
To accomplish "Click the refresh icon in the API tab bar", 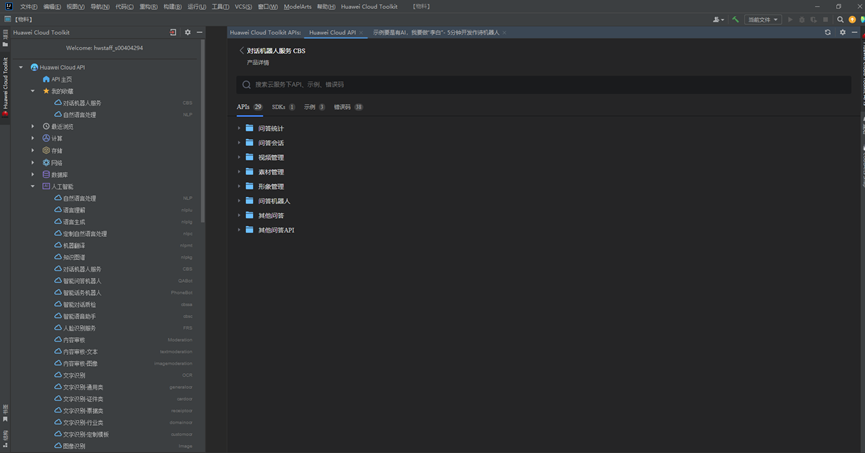I will point(827,33).
